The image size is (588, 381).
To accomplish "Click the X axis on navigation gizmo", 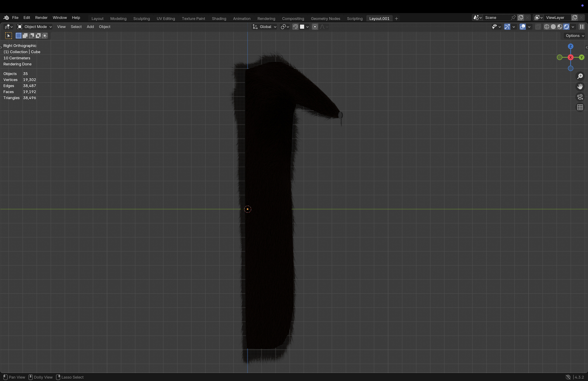I will coord(570,57).
